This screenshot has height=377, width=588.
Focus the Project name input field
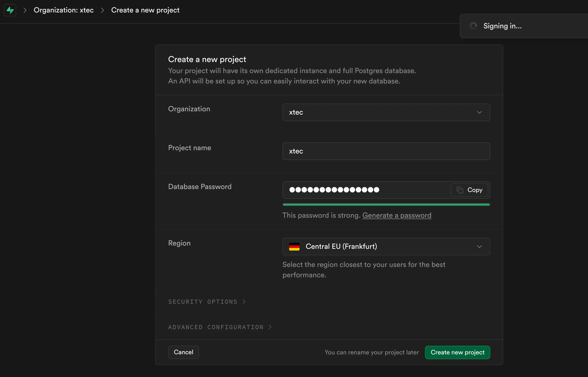point(386,151)
